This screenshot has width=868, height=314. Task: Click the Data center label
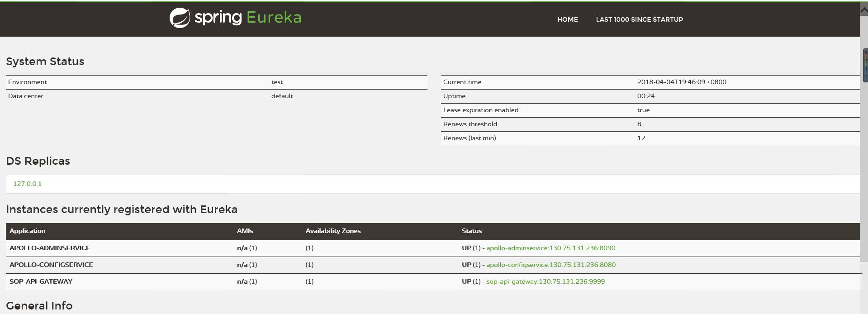click(x=25, y=96)
